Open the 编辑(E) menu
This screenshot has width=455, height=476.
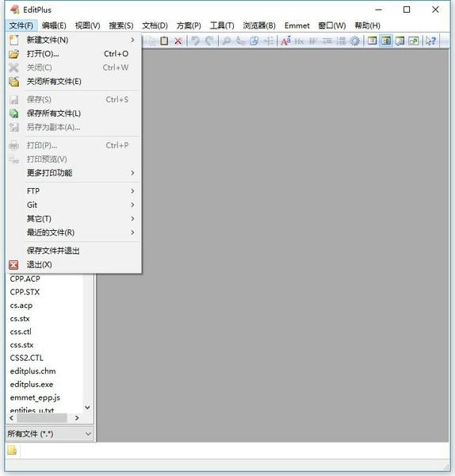click(54, 25)
